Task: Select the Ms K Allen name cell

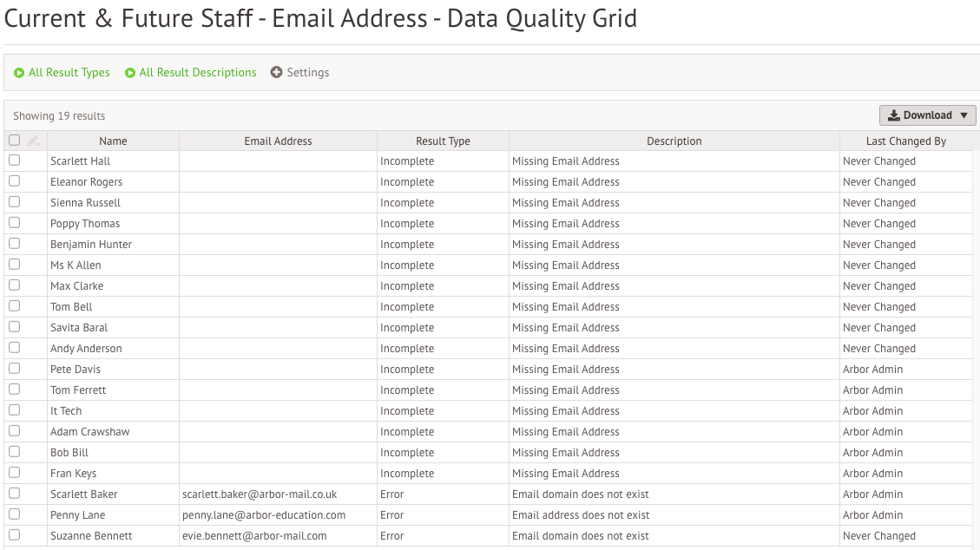Action: click(x=113, y=265)
